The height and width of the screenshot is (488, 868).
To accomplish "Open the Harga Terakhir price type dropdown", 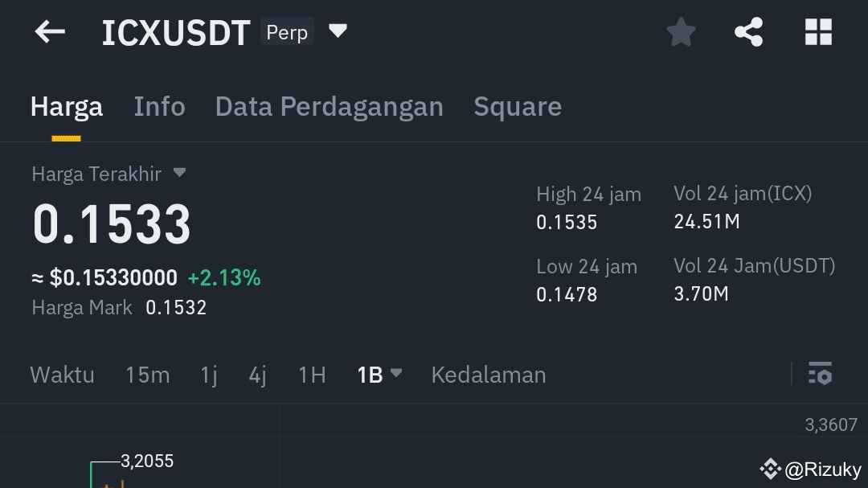I will click(x=180, y=173).
